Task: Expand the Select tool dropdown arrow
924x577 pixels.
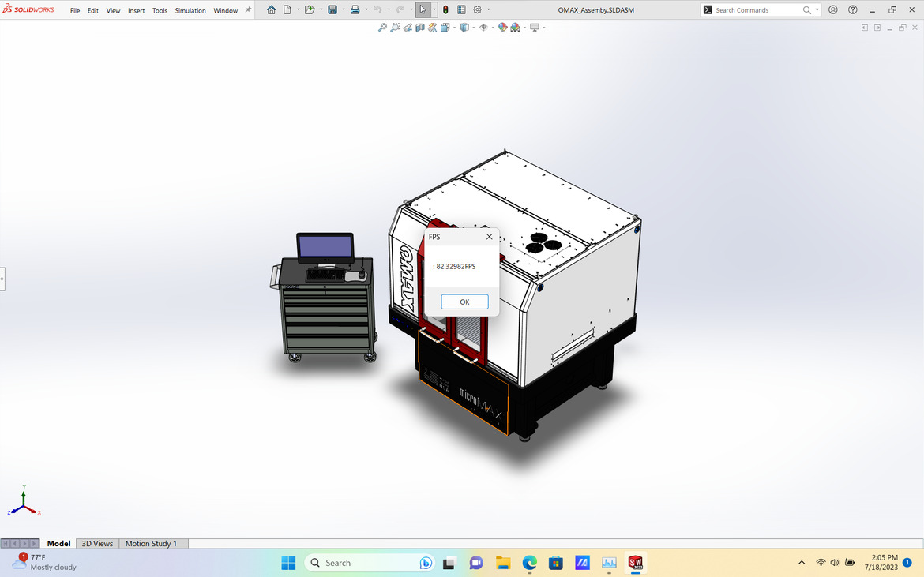Action: pyautogui.click(x=434, y=9)
